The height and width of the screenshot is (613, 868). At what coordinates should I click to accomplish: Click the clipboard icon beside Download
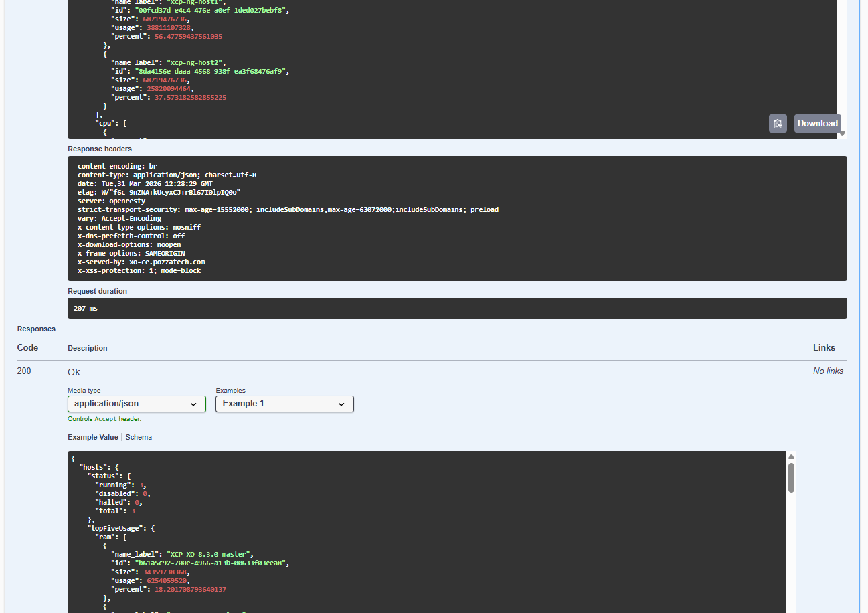778,123
